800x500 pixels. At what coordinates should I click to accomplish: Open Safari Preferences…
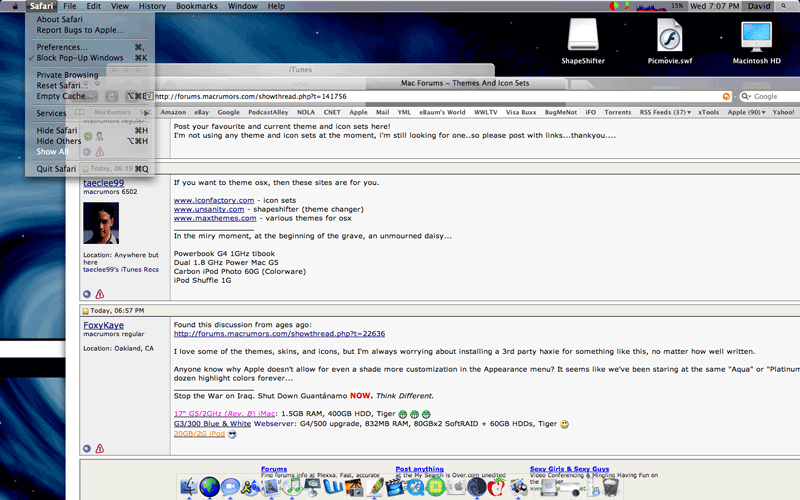pyautogui.click(x=90, y=47)
